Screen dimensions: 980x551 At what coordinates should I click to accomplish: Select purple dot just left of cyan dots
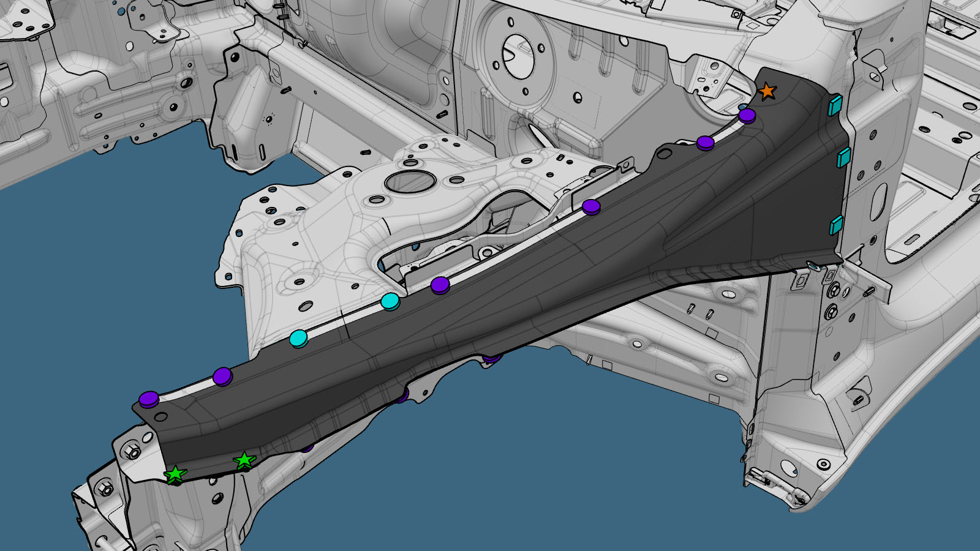222,376
